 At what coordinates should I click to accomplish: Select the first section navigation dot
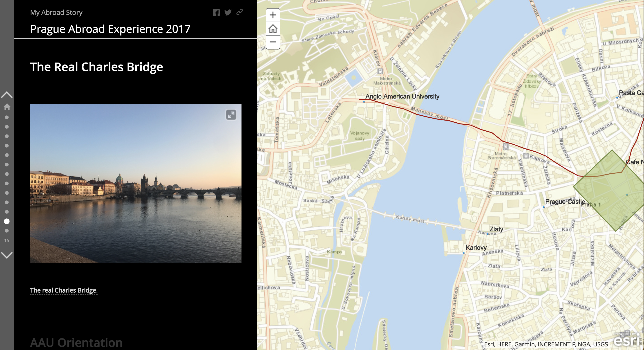click(x=7, y=117)
